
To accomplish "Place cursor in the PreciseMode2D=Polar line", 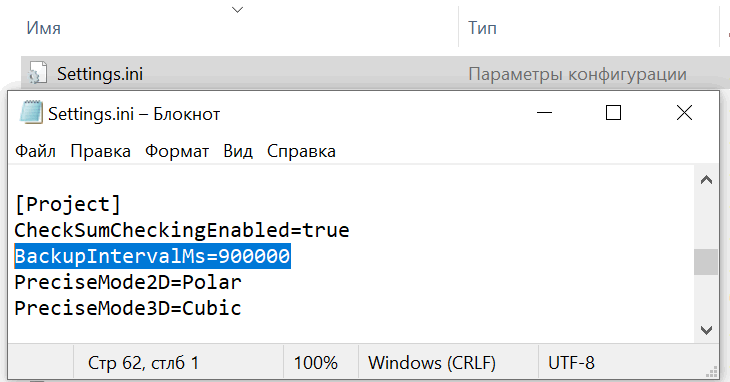I will [128, 282].
